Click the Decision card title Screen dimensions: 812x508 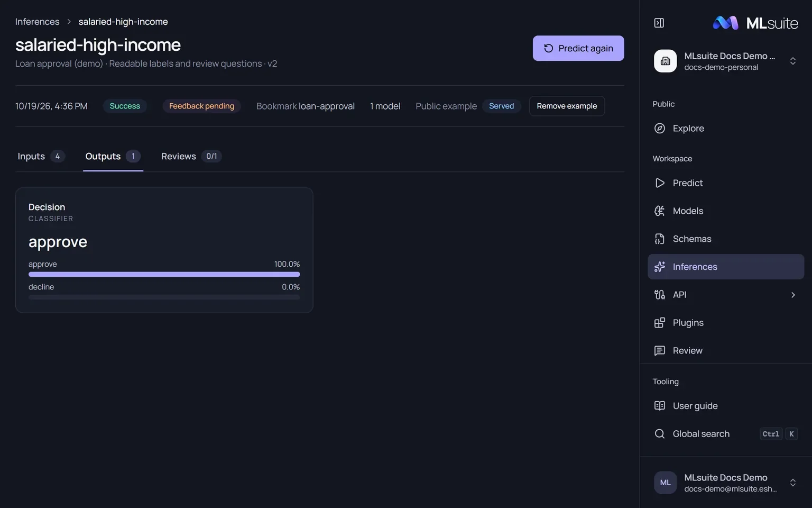coord(47,207)
